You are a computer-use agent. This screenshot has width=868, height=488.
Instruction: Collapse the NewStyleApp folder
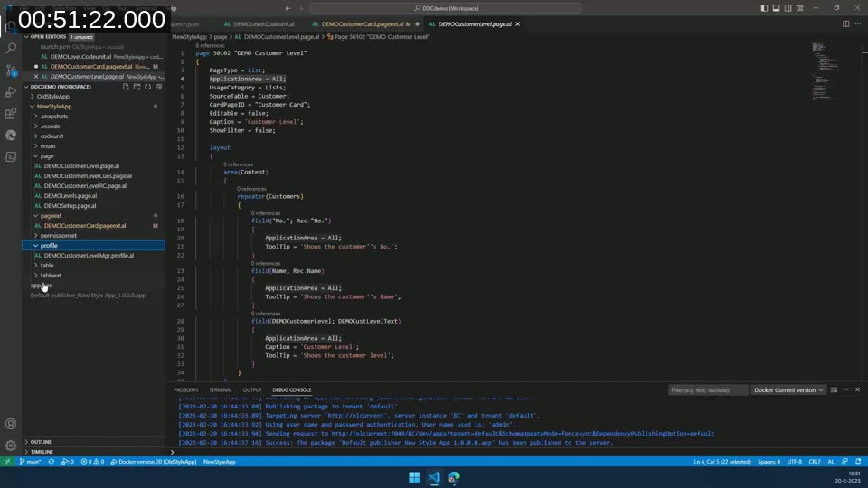click(x=53, y=107)
